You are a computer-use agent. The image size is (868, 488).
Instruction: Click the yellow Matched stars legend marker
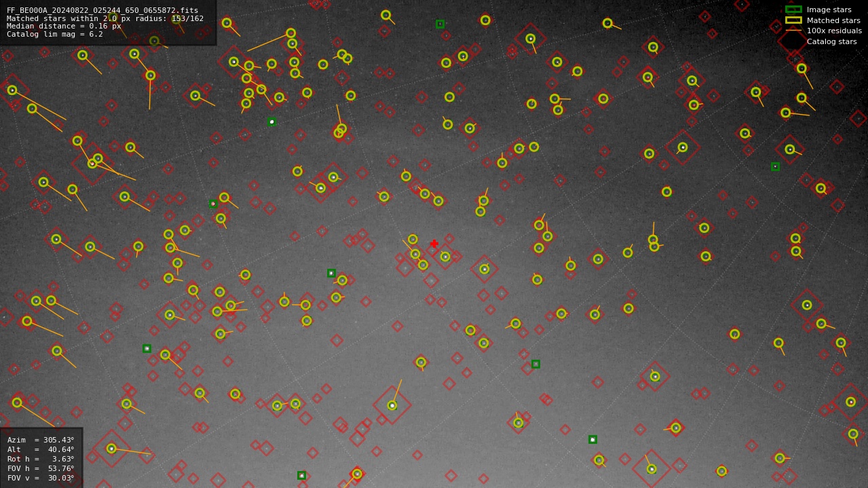[793, 20]
